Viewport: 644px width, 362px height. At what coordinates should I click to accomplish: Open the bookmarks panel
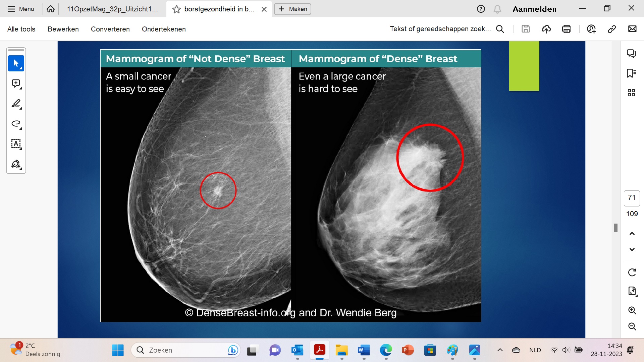(631, 73)
